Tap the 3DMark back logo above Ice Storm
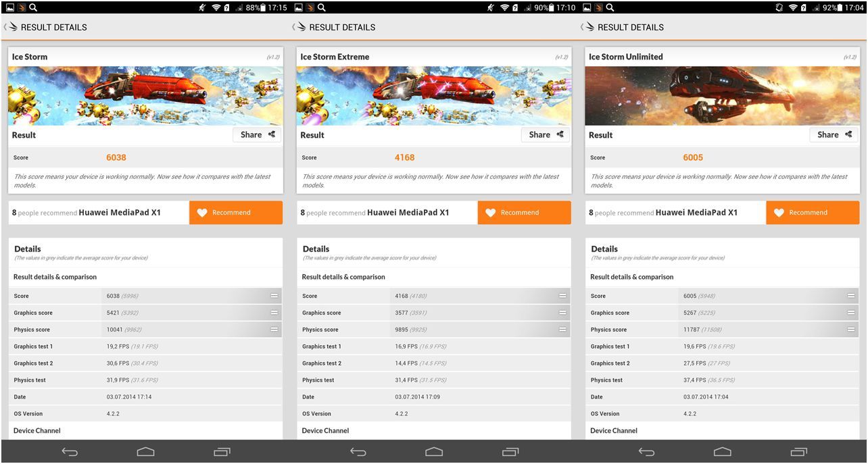This screenshot has width=868, height=464. point(11,27)
